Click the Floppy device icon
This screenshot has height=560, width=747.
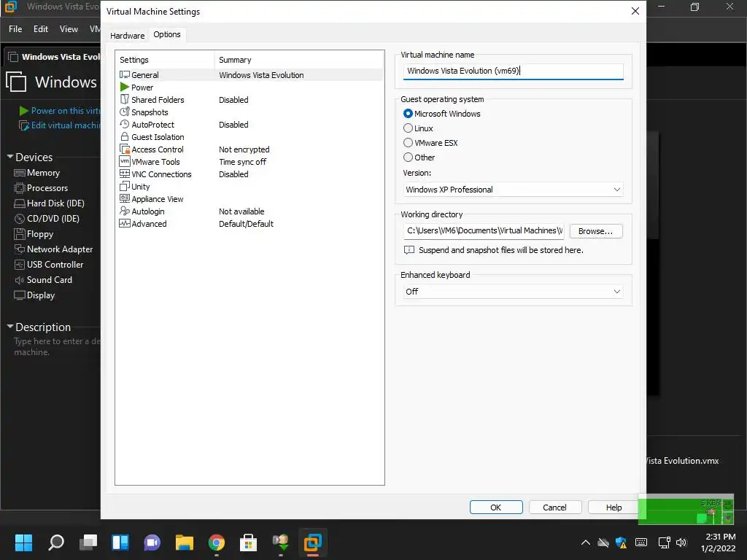tap(20, 234)
